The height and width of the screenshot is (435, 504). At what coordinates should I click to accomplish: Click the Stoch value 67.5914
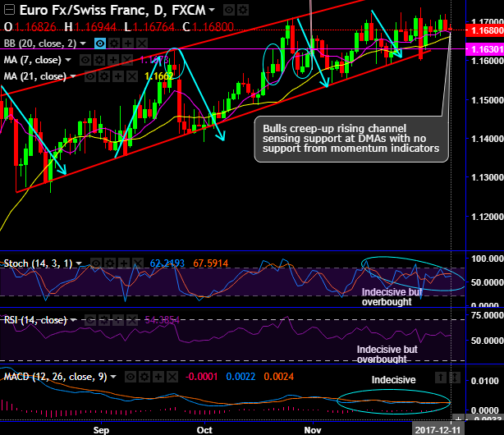(210, 263)
